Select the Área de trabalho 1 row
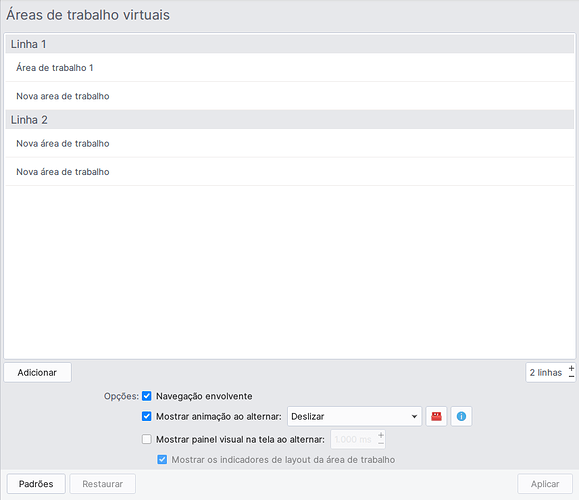This screenshot has height=500, width=579. [290, 68]
